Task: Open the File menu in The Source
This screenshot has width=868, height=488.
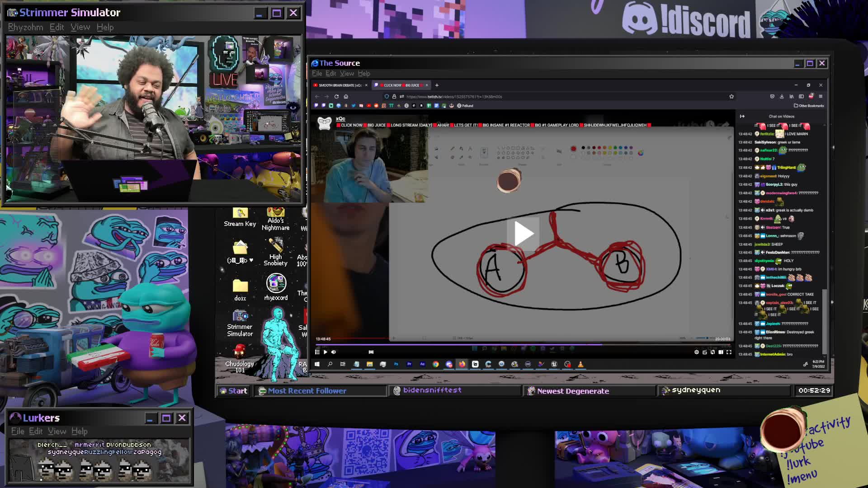Action: [316, 73]
